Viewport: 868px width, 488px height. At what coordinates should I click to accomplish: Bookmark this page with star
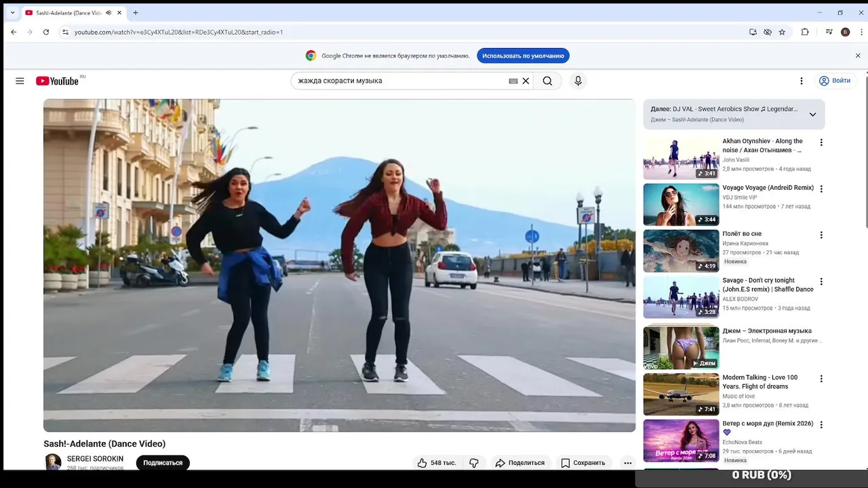click(782, 32)
